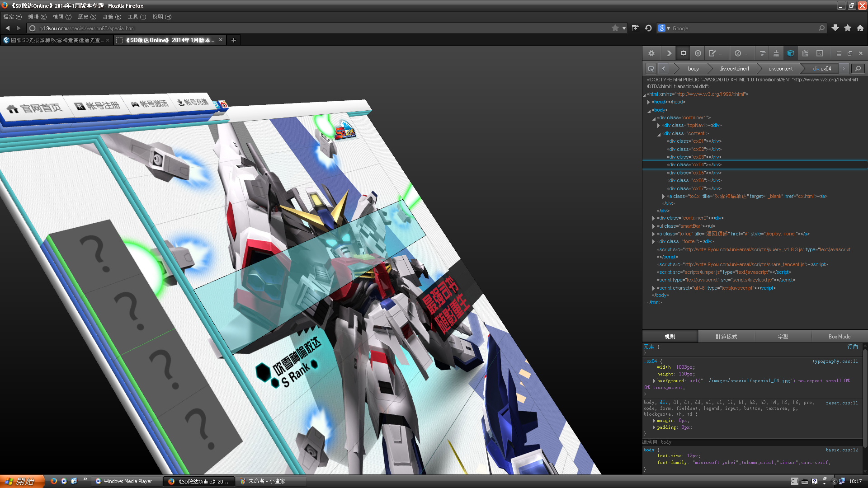This screenshot has height=488, width=868.
Task: Go to previous breadcrumb arrow
Action: [x=663, y=69]
